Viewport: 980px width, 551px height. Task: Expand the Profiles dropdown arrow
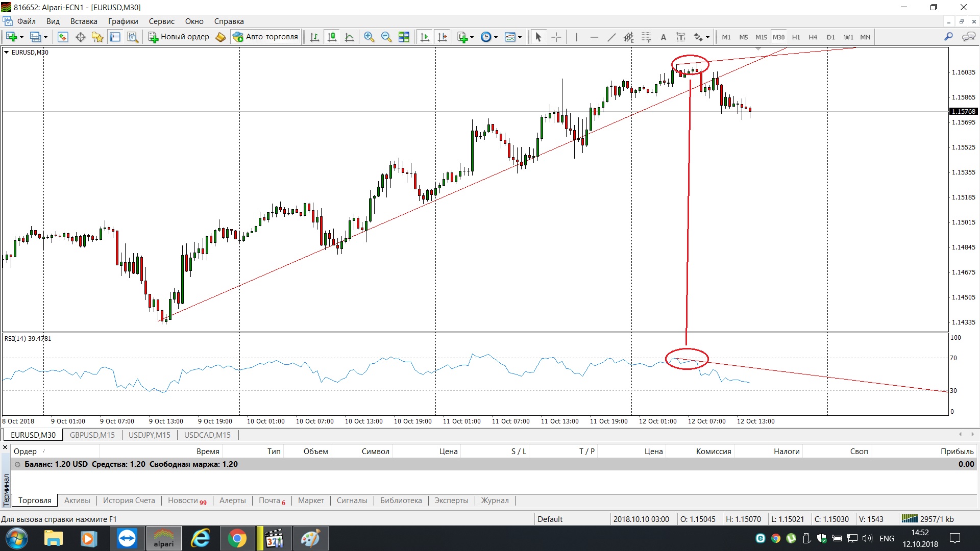[45, 37]
